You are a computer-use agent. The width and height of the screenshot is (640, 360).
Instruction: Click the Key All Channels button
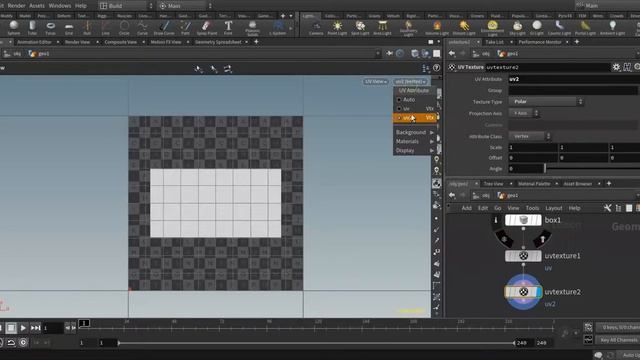click(x=618, y=340)
